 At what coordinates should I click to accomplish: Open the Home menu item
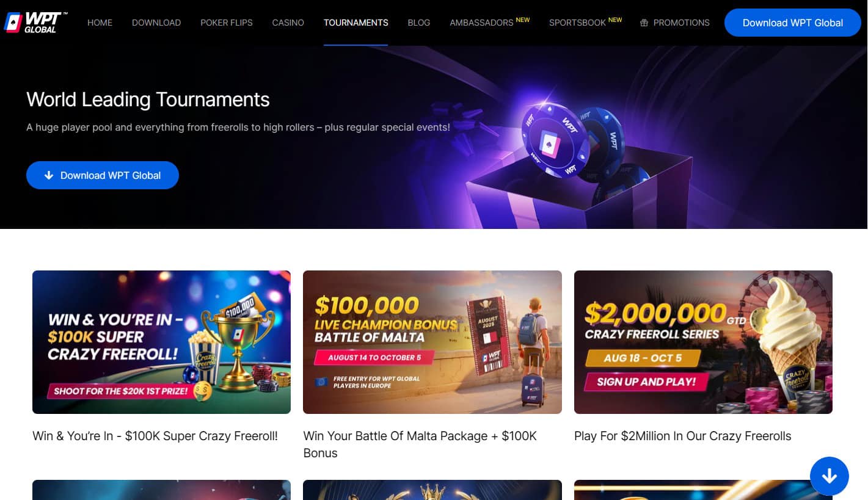pos(100,23)
